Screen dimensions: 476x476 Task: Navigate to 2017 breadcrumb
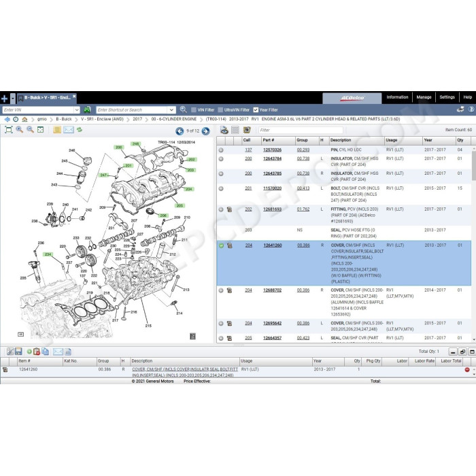click(x=137, y=119)
